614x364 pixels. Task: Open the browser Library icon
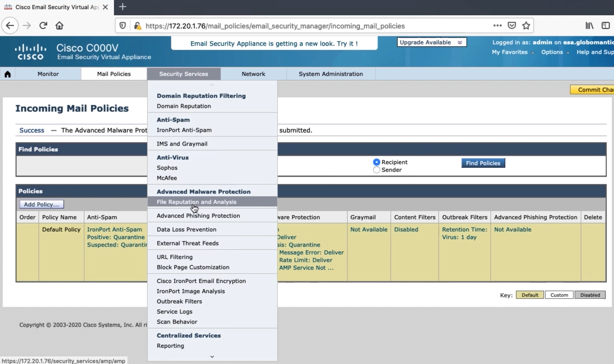(x=589, y=25)
